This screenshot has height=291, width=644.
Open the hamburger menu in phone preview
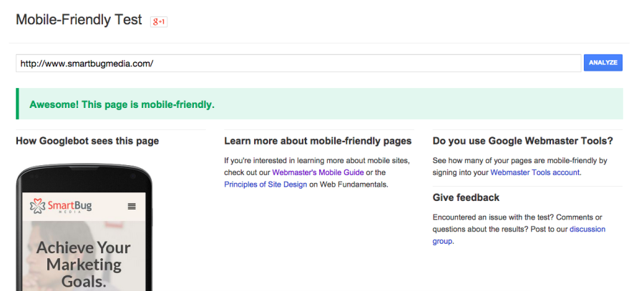(x=132, y=207)
